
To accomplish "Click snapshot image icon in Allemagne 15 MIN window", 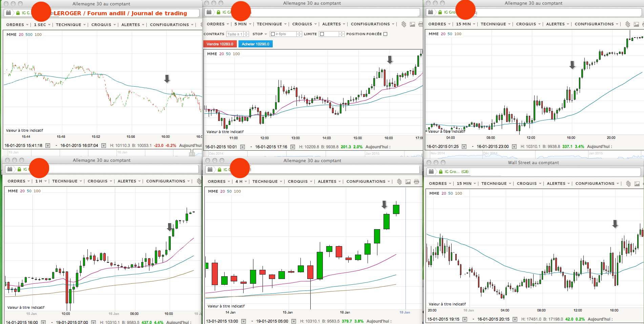I will (636, 24).
